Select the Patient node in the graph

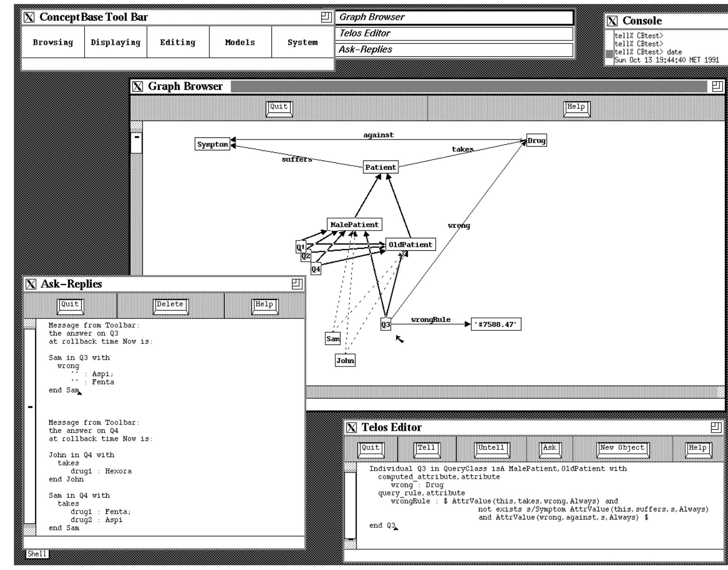pyautogui.click(x=381, y=168)
